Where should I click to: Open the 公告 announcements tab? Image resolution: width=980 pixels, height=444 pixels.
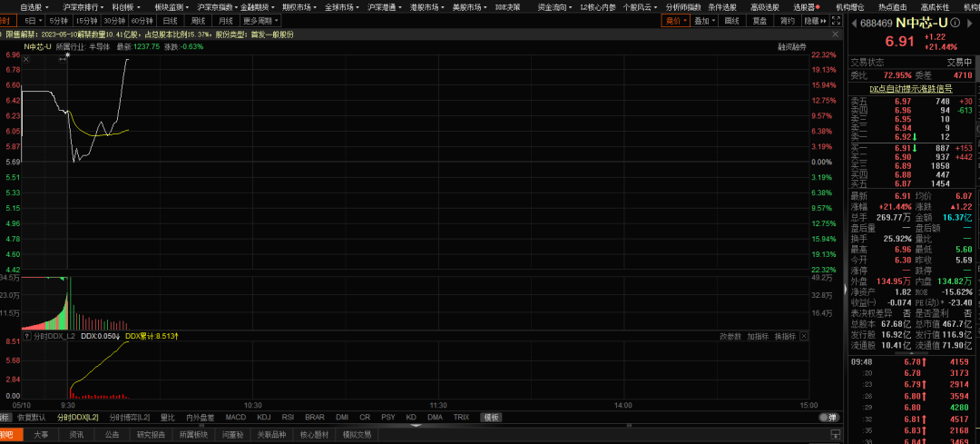point(112,434)
